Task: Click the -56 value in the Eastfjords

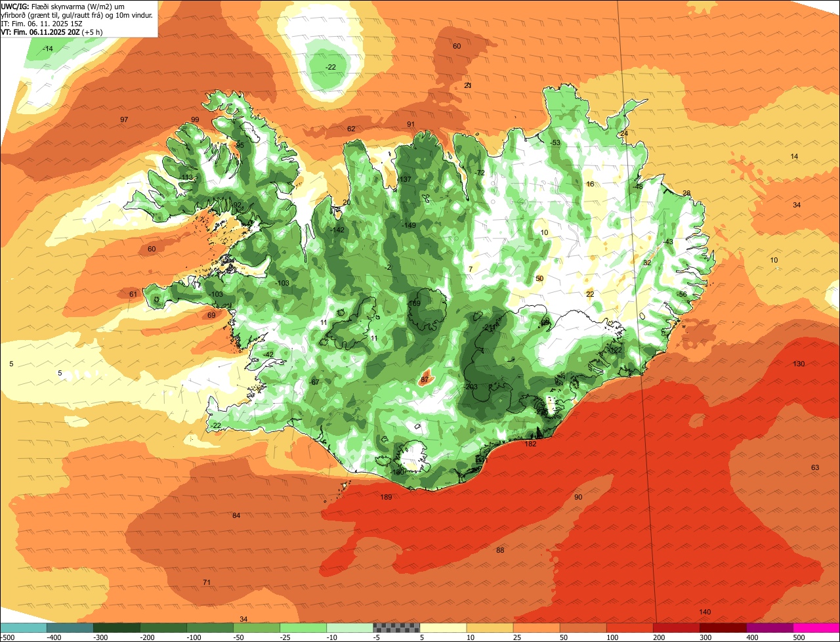Action: pos(681,294)
